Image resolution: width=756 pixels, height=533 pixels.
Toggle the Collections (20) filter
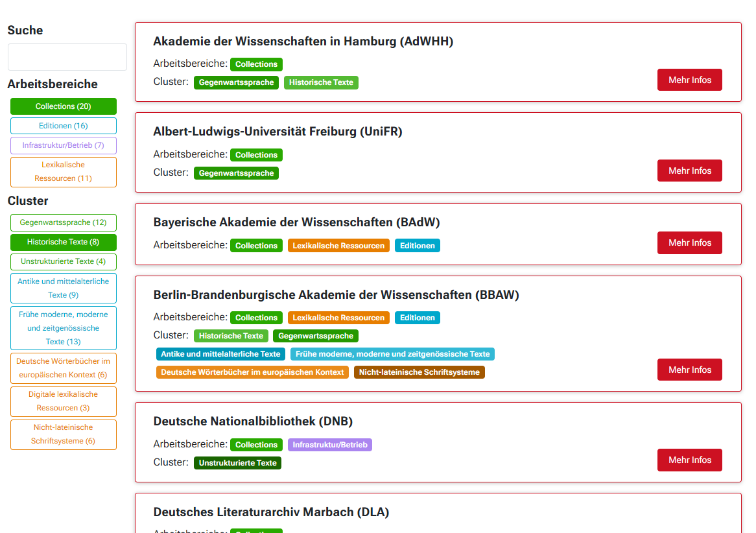click(x=63, y=106)
